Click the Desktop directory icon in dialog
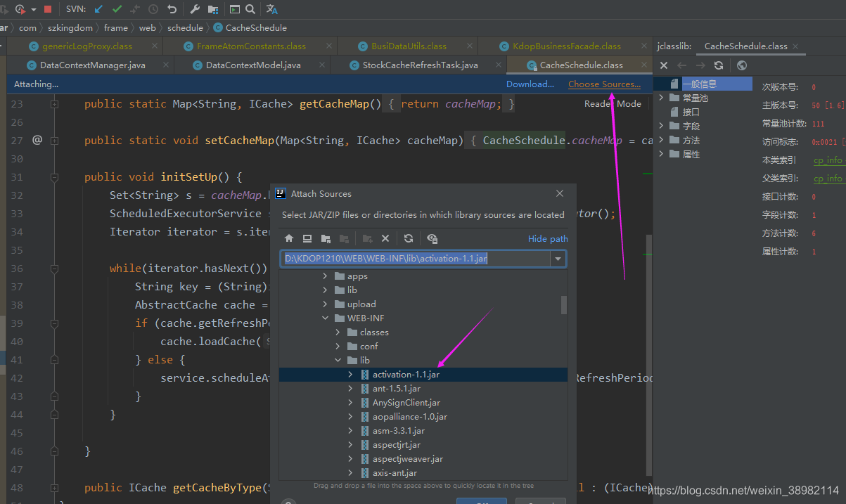Viewport: 846px width, 504px height. (x=307, y=238)
